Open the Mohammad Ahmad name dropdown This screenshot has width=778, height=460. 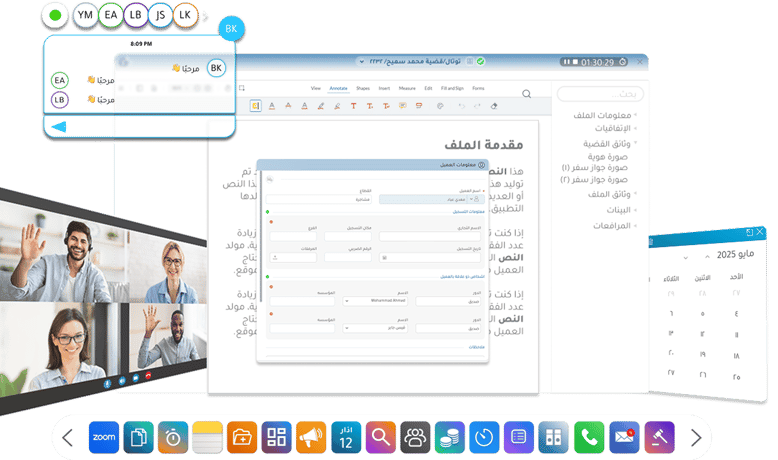coord(346,301)
